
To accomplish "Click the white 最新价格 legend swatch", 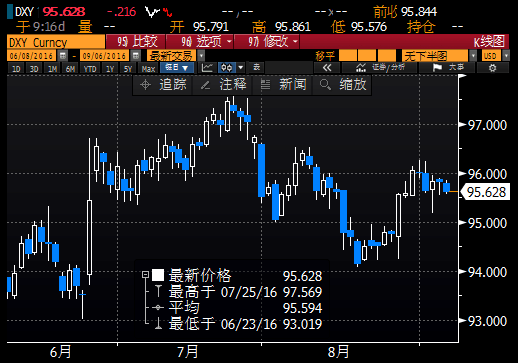I will click(158, 275).
